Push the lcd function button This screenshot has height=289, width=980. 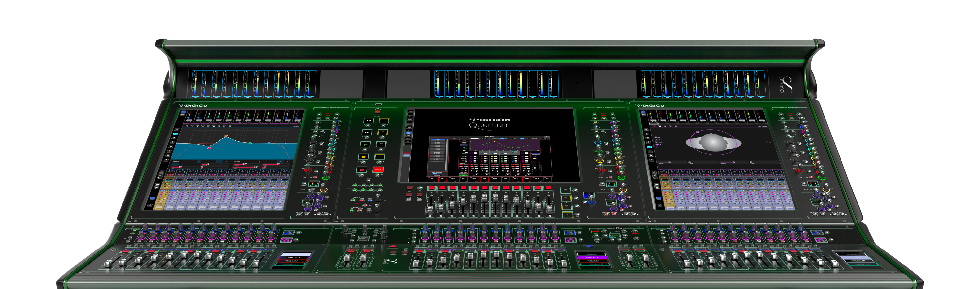coord(420,188)
